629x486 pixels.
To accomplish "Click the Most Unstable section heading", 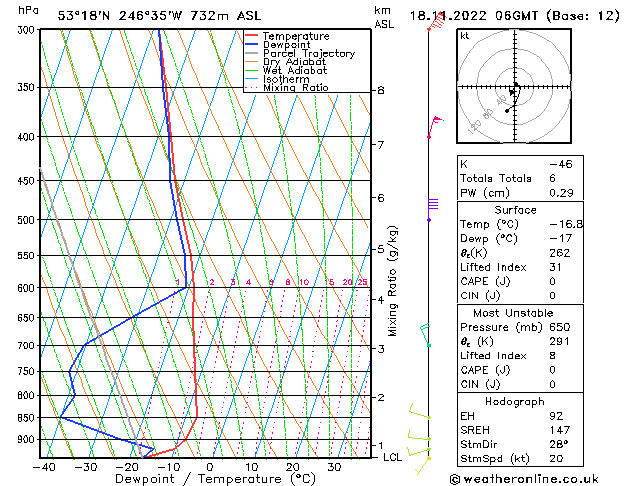I will 513,313.
